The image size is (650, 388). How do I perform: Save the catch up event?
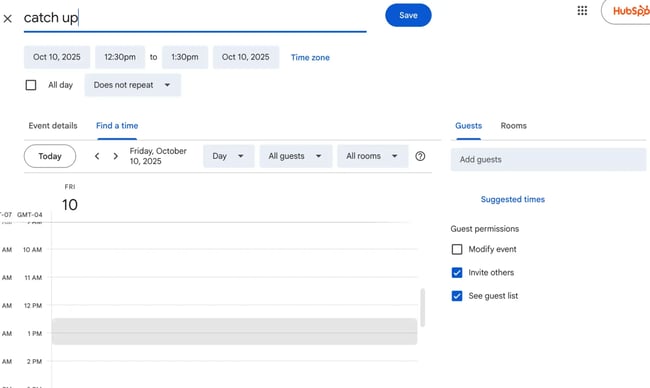[x=408, y=15]
